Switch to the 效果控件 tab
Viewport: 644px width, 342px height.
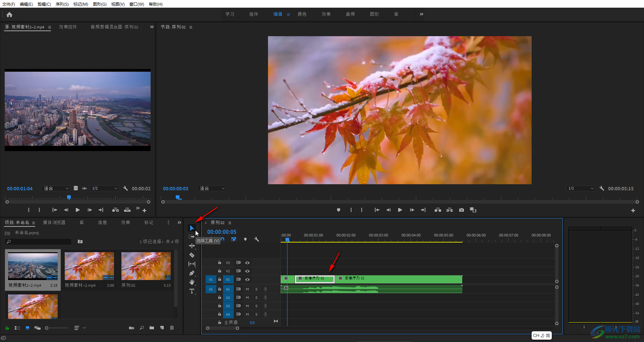[x=68, y=27]
